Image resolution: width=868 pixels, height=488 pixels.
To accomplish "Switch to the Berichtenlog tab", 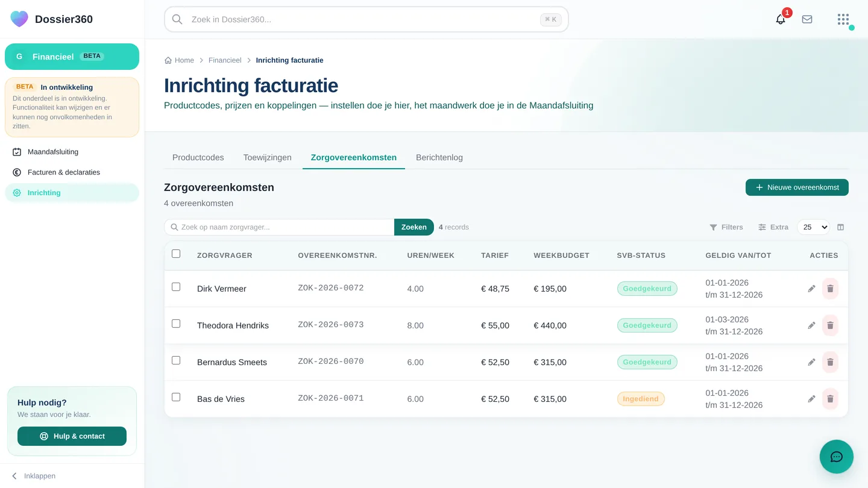I will click(x=439, y=157).
